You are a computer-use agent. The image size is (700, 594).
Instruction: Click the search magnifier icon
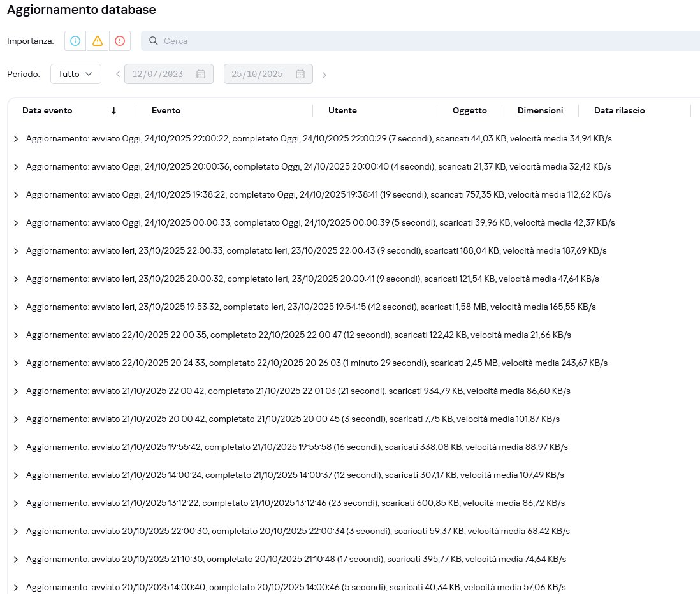pyautogui.click(x=153, y=41)
